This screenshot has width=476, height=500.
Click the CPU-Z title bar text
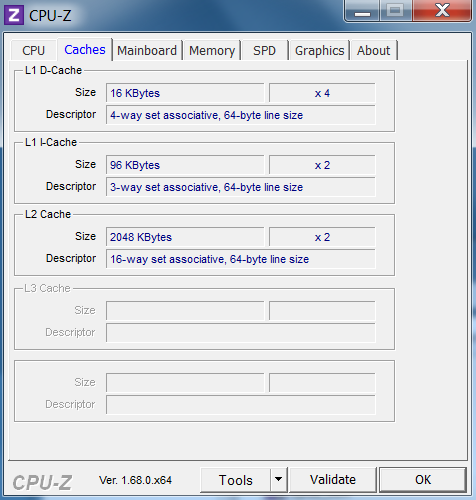50,16
